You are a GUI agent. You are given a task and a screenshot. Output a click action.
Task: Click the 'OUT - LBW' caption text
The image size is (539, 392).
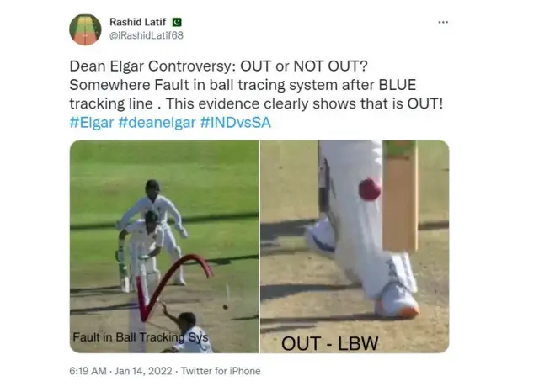pos(329,343)
